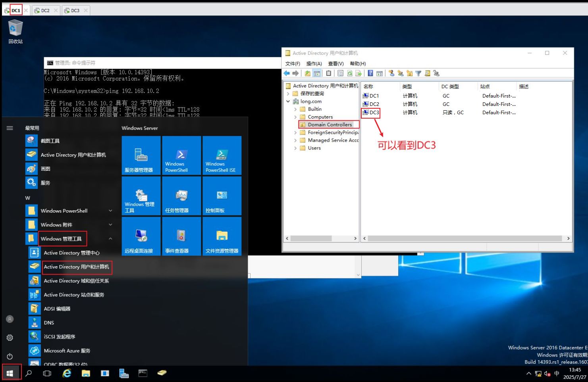Image resolution: width=588 pixels, height=382 pixels.
Task: Open the Windows PowerShell ISE tile
Action: [x=222, y=155]
